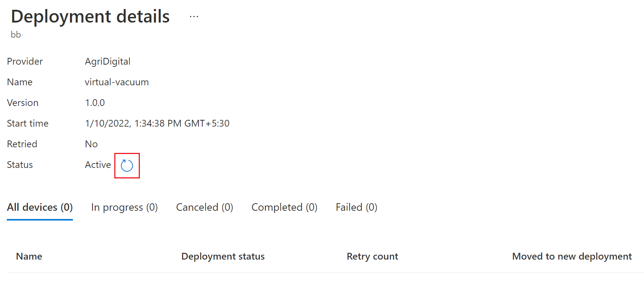Switch to the All devices tab

40,207
